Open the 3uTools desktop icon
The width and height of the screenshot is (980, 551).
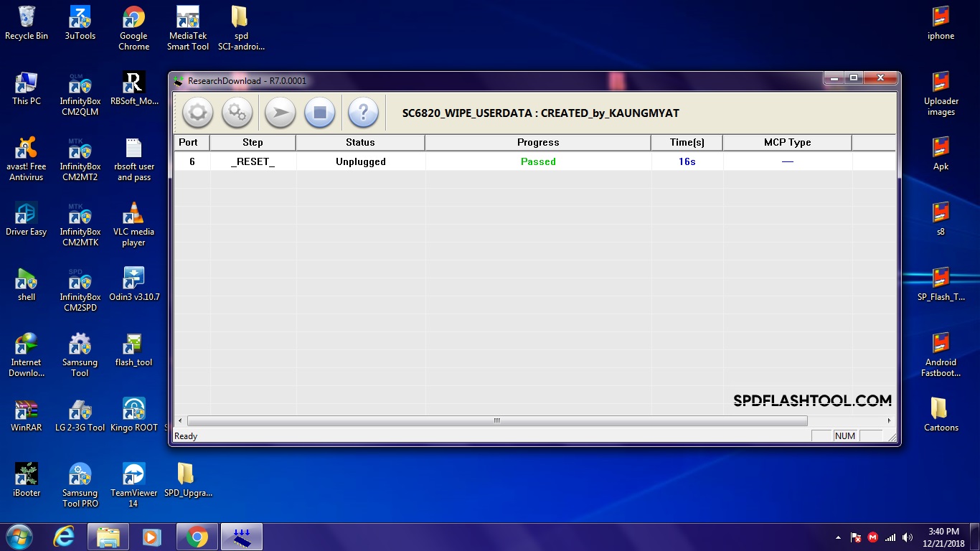[80, 23]
